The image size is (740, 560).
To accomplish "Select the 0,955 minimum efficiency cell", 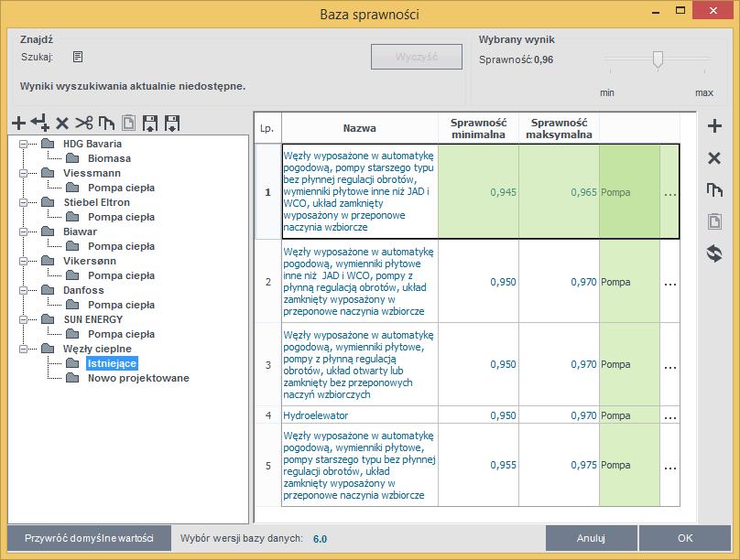I will click(478, 465).
